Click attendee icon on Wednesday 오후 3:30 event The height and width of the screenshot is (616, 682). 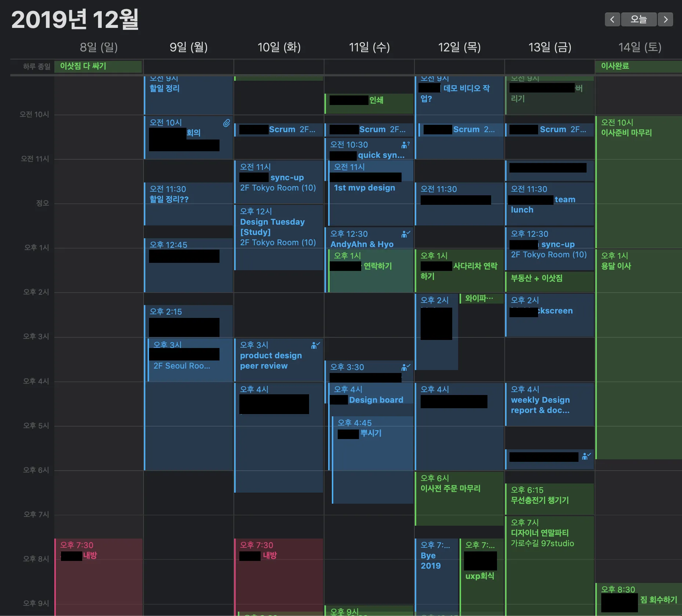[406, 367]
